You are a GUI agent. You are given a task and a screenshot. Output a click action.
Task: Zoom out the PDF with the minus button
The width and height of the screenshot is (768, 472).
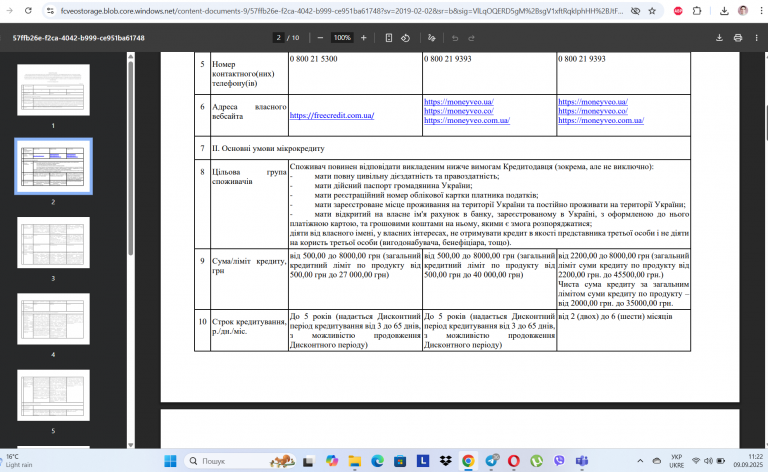coord(320,38)
